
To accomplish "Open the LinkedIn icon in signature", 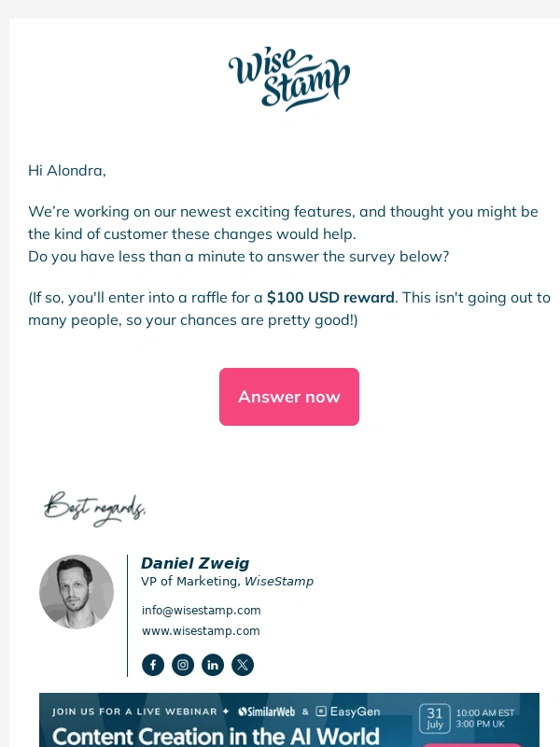I will coord(213,665).
